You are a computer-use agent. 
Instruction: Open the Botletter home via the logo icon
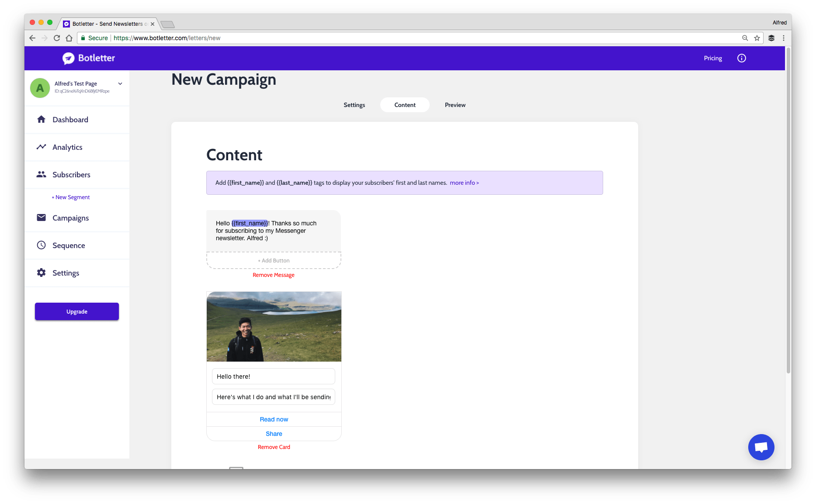pyautogui.click(x=69, y=58)
